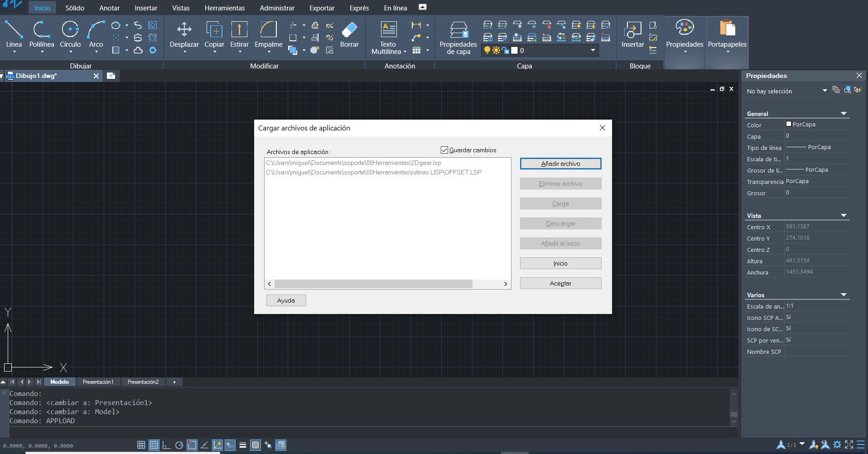868x454 pixels.
Task: Open annotation scale 1:1 dropdown
Action: point(802,444)
